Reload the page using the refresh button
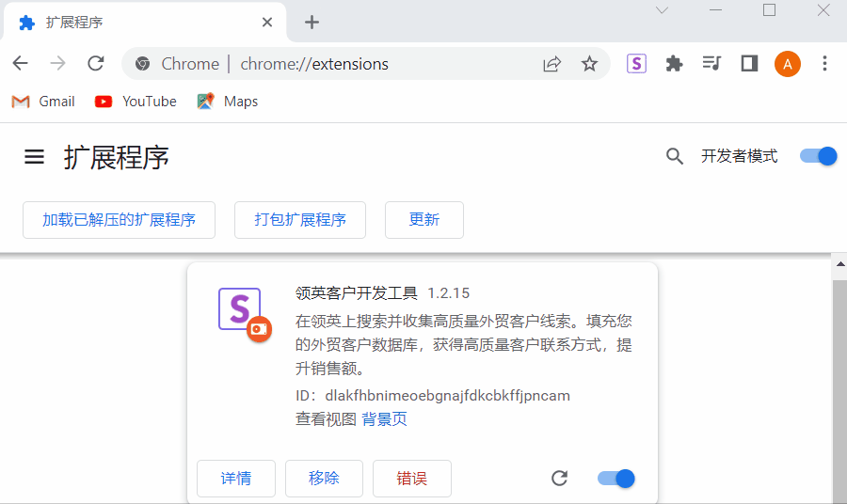Screen dimensions: 847x504 point(95,64)
